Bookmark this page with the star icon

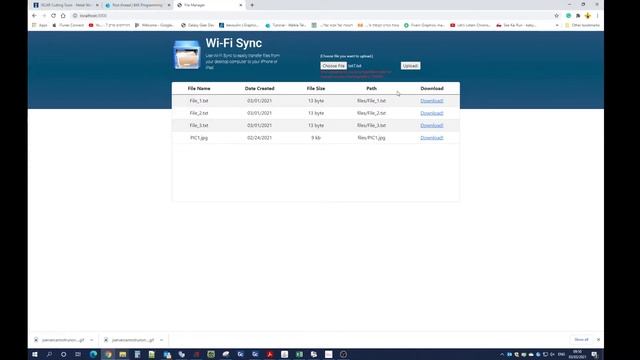[557, 16]
